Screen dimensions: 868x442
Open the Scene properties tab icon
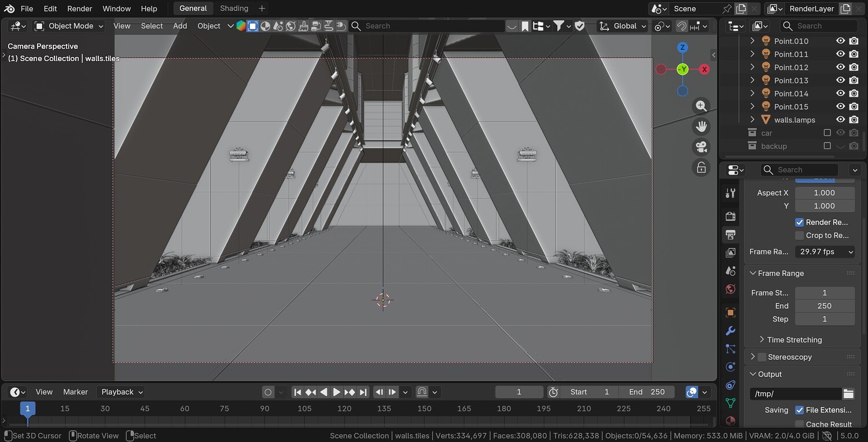point(730,271)
